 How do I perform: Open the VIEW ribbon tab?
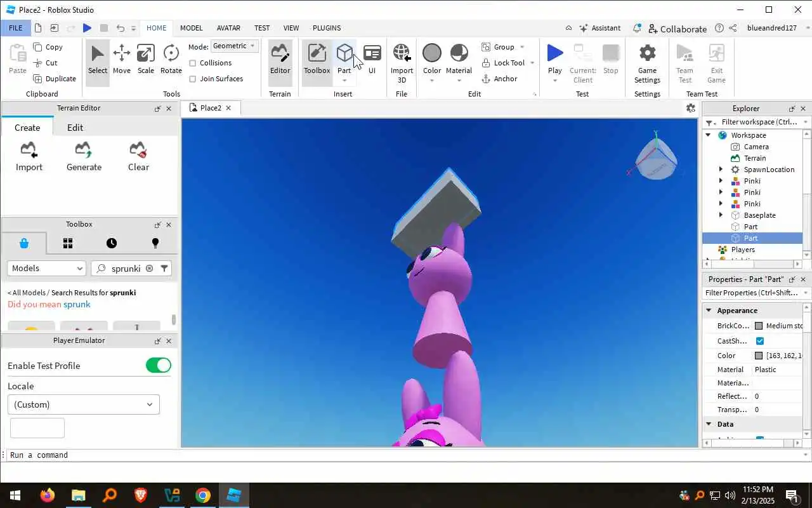point(291,28)
